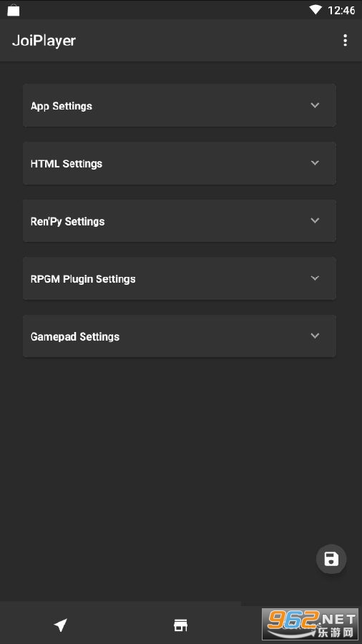Expand App Settings with its chevron

coord(315,105)
